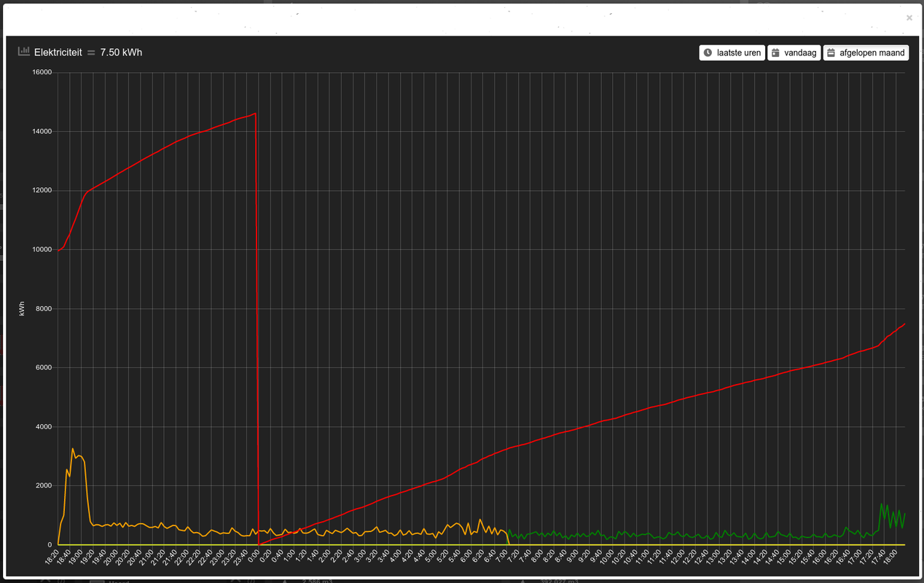The image size is (924, 583).
Task: Click the 0:00 midnight x-axis label
Action: point(254,557)
